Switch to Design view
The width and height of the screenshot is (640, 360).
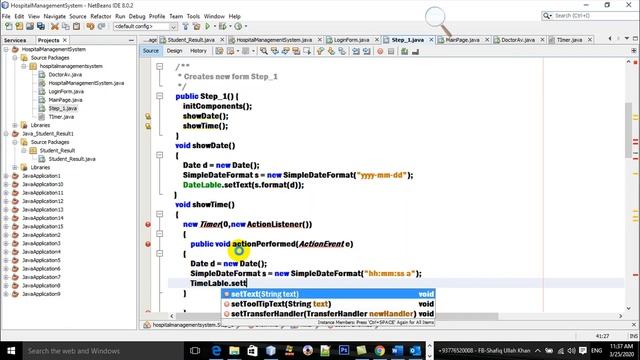(x=174, y=51)
